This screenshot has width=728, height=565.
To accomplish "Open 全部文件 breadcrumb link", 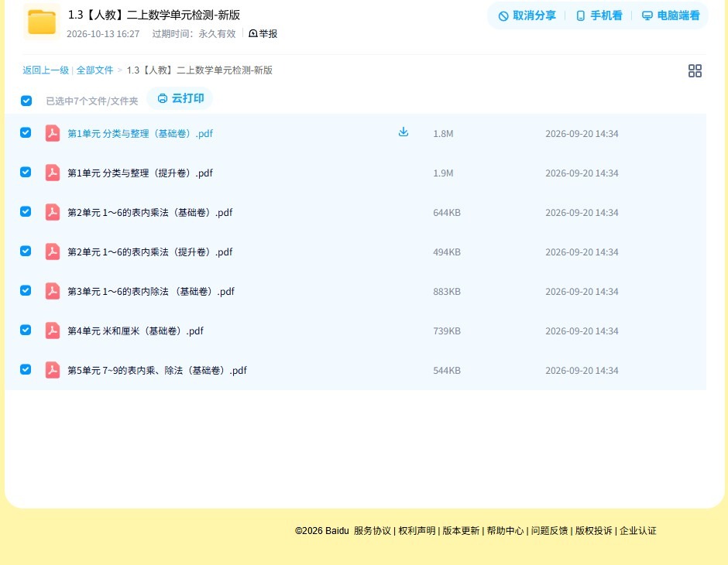I will (94, 70).
